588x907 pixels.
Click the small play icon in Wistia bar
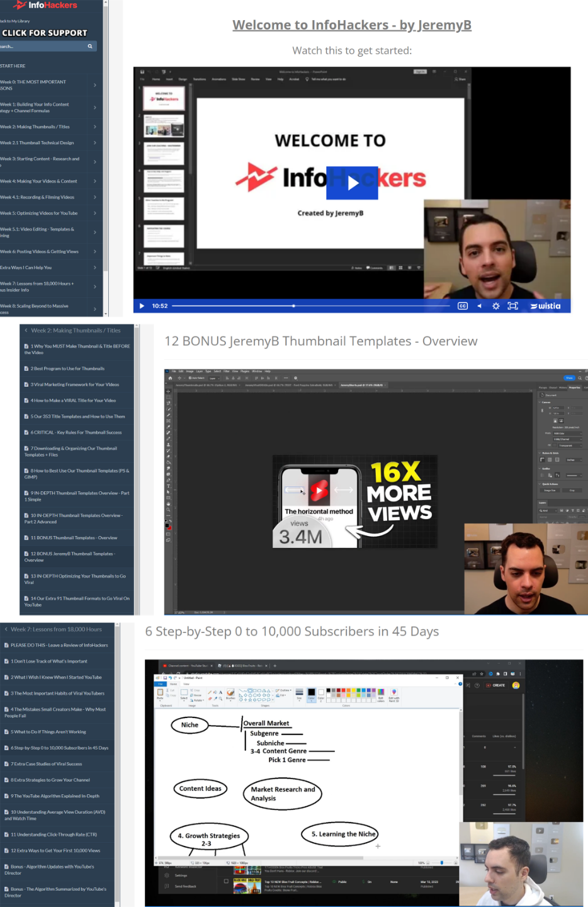coord(142,306)
